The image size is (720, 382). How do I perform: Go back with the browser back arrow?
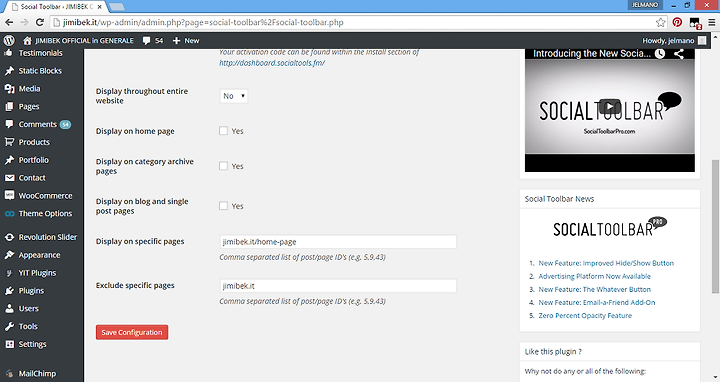click(9, 22)
